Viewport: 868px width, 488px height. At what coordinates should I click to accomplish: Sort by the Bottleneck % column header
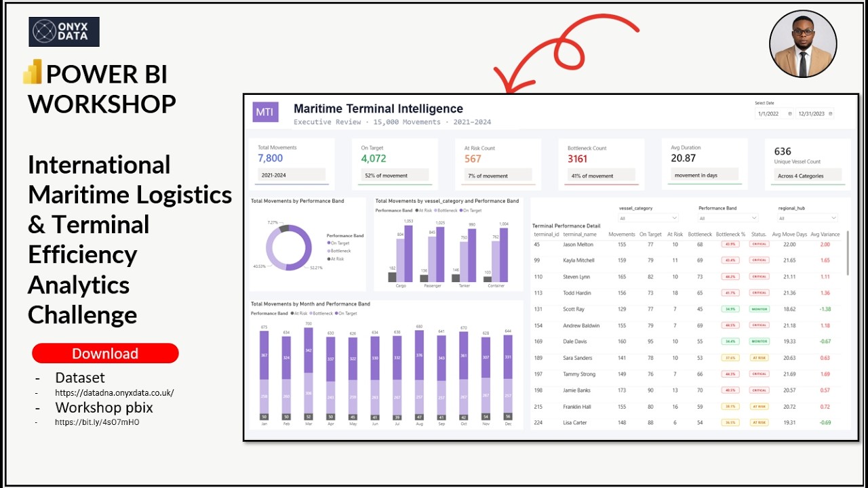731,234
